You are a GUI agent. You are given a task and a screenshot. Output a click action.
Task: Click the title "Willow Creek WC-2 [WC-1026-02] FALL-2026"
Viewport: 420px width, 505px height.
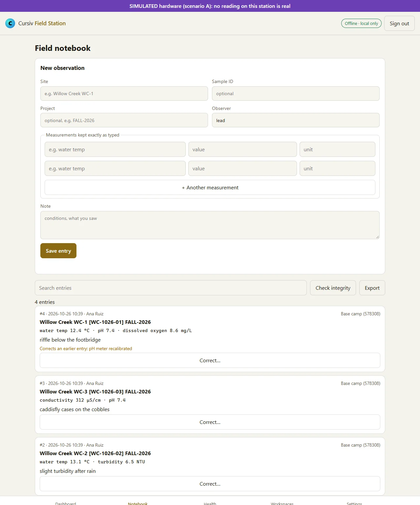(x=95, y=453)
